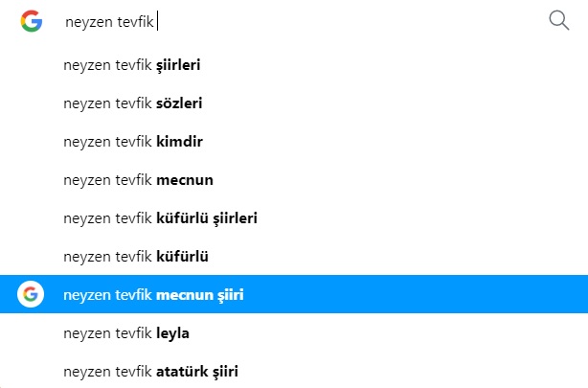Select the 'neyzen tevfik leyla' suggestion

click(125, 332)
